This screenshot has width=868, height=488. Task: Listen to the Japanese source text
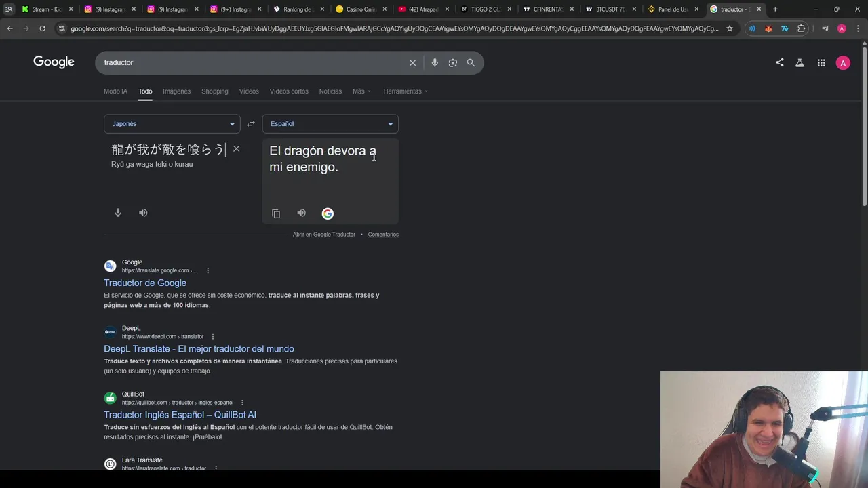(143, 213)
